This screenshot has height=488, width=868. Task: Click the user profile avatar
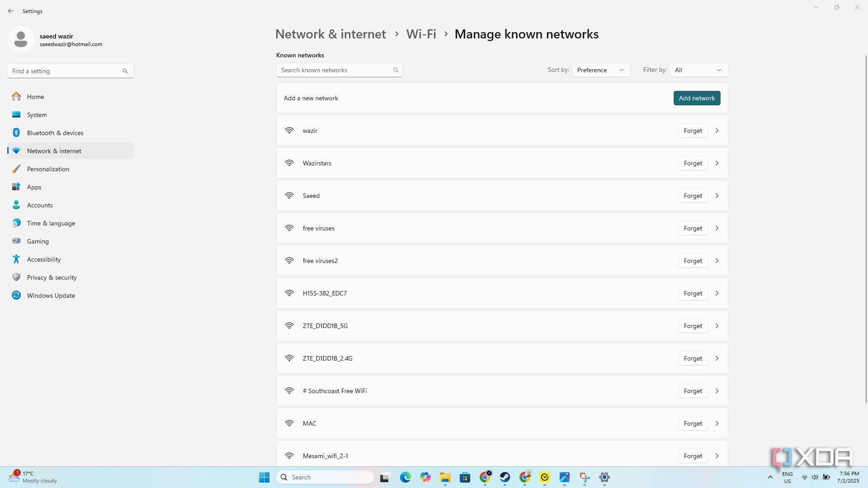pyautogui.click(x=21, y=39)
